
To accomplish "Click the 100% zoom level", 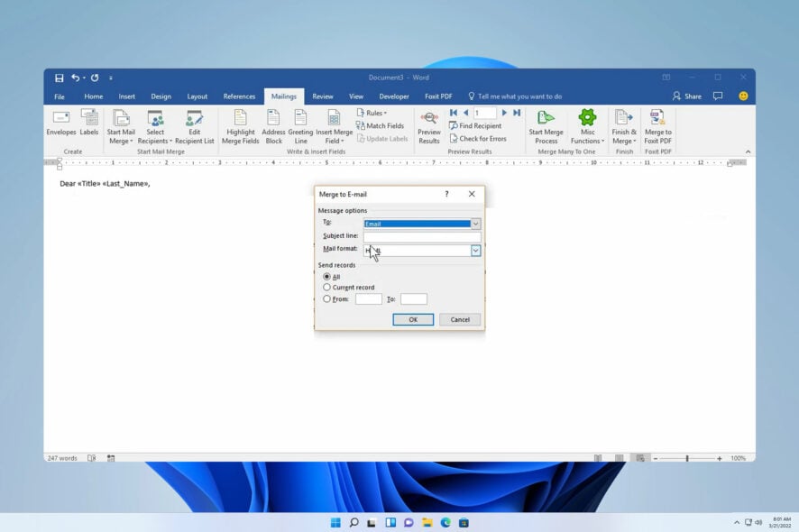I will (x=738, y=459).
